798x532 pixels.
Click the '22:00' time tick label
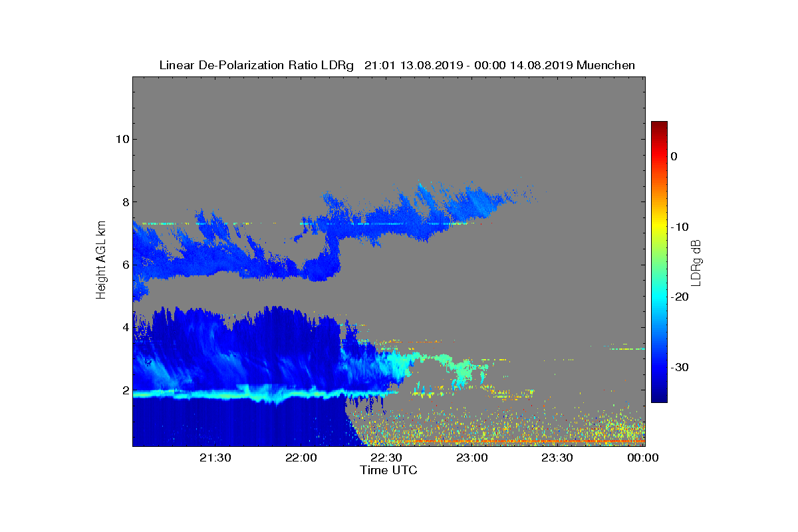301,458
